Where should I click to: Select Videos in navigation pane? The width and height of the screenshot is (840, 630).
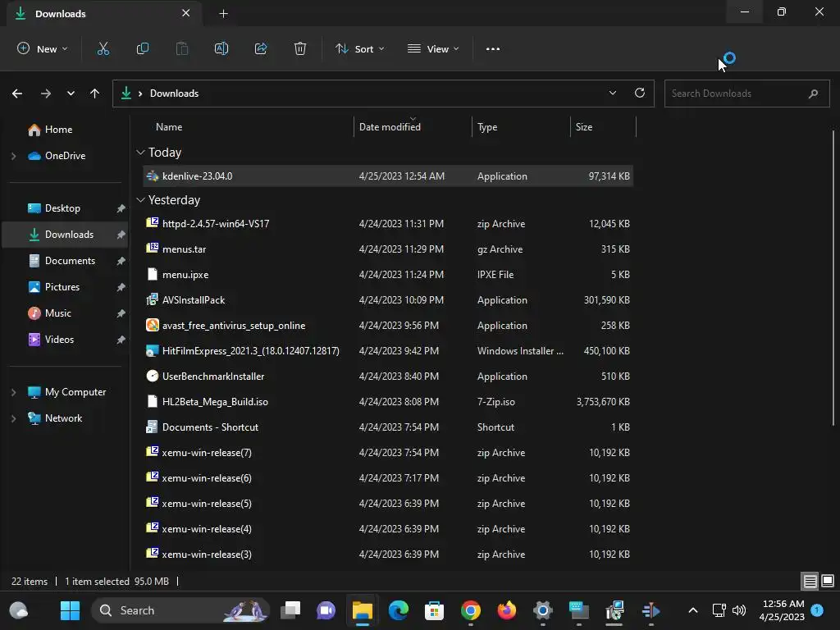65,340
